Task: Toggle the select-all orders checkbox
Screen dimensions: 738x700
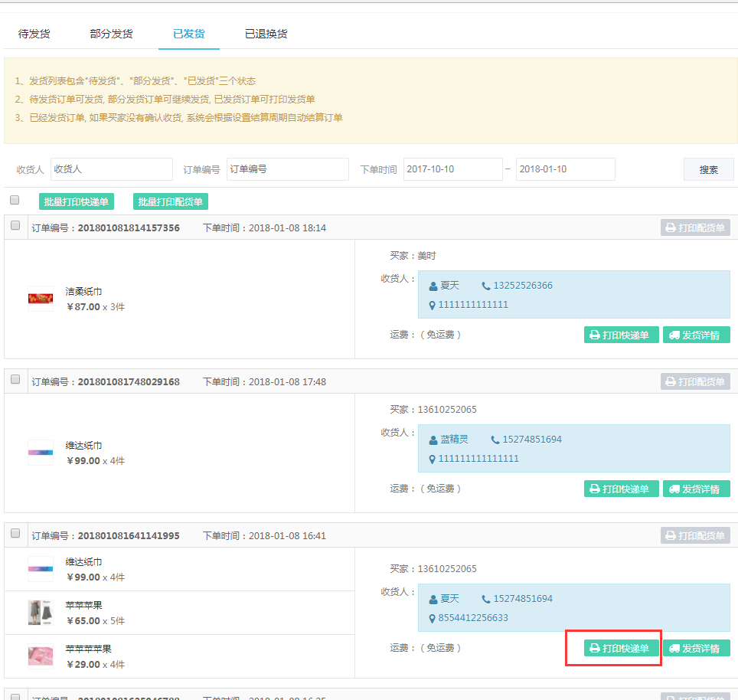Action: [15, 200]
